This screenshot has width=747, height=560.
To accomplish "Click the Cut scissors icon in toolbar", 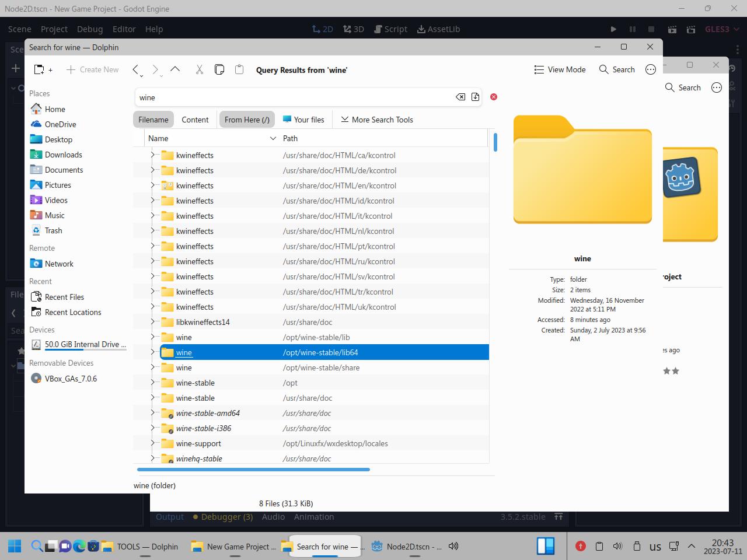I will (199, 69).
